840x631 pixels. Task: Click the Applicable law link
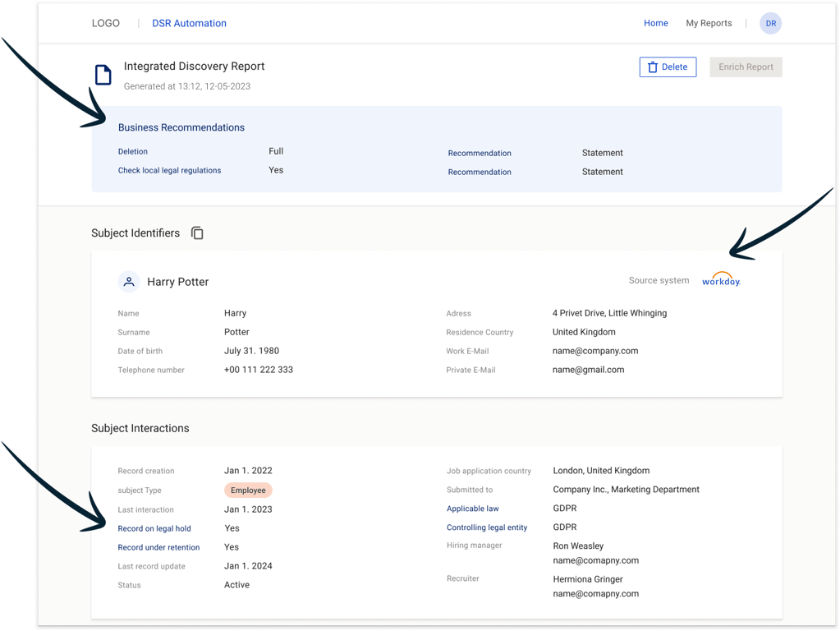472,509
